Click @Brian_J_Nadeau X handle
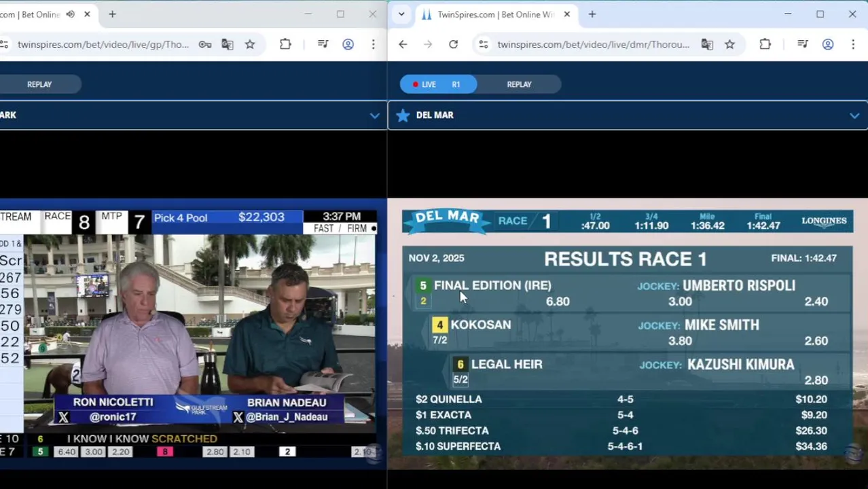The height and width of the screenshot is (489, 868). [x=286, y=417]
